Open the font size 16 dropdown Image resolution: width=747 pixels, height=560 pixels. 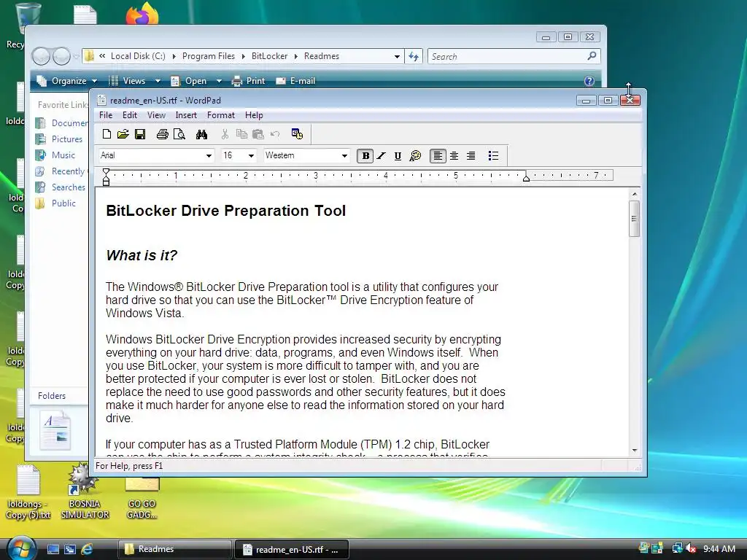(251, 156)
